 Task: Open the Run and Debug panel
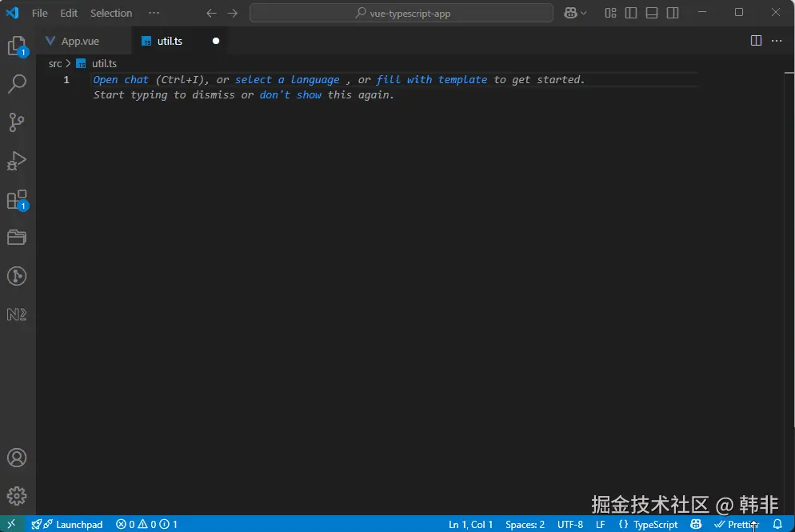click(x=18, y=161)
